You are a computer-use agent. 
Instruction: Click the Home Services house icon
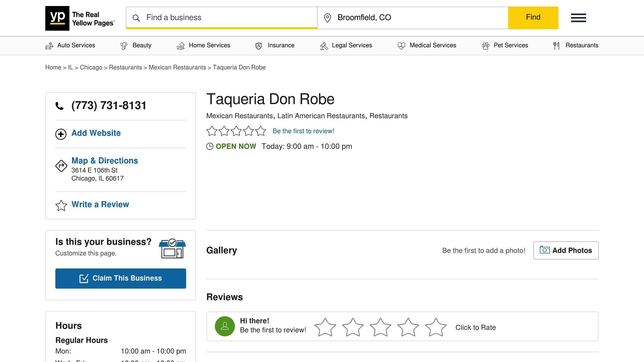(x=181, y=46)
